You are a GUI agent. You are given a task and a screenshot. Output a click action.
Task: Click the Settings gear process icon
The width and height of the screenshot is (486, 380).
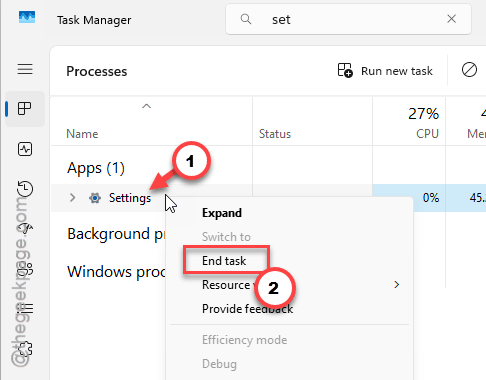(x=95, y=198)
